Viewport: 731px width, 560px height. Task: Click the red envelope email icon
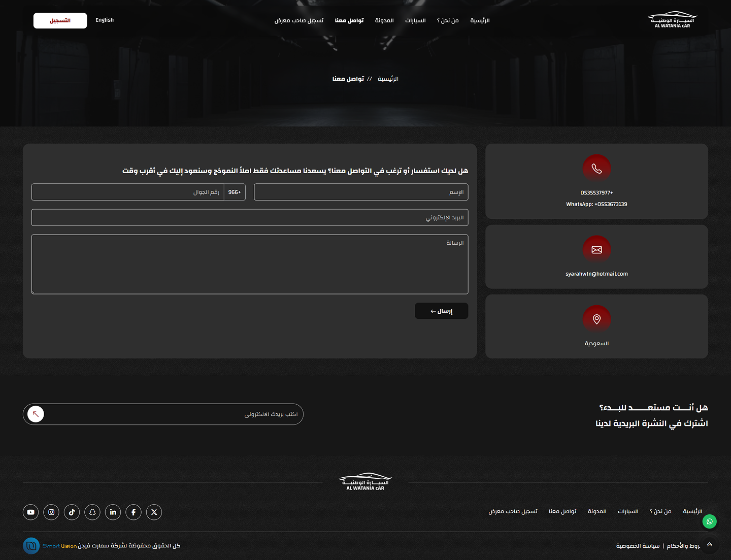pos(596,250)
